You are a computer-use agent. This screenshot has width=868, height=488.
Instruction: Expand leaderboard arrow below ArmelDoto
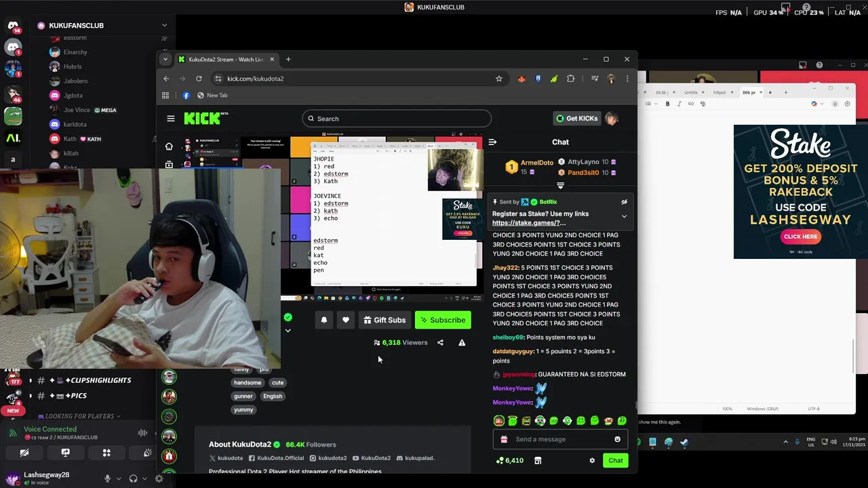pos(560,186)
